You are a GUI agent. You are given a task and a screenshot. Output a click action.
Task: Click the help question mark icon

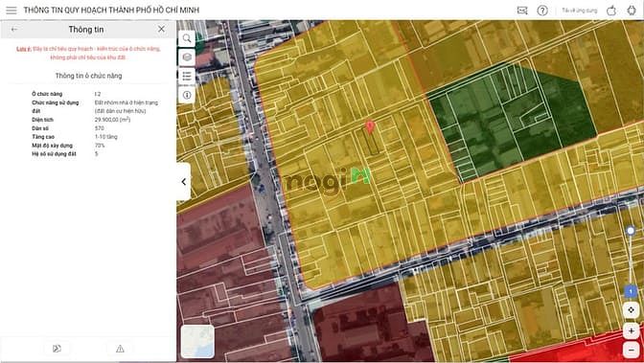542,11
